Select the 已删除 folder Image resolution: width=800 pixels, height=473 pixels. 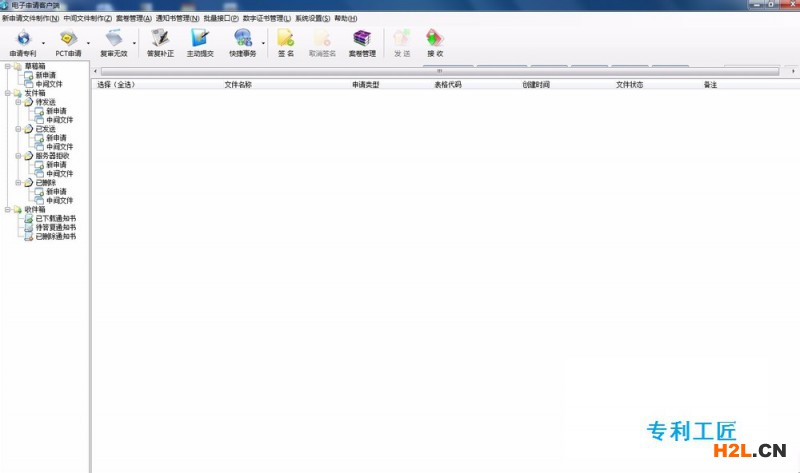(45, 183)
